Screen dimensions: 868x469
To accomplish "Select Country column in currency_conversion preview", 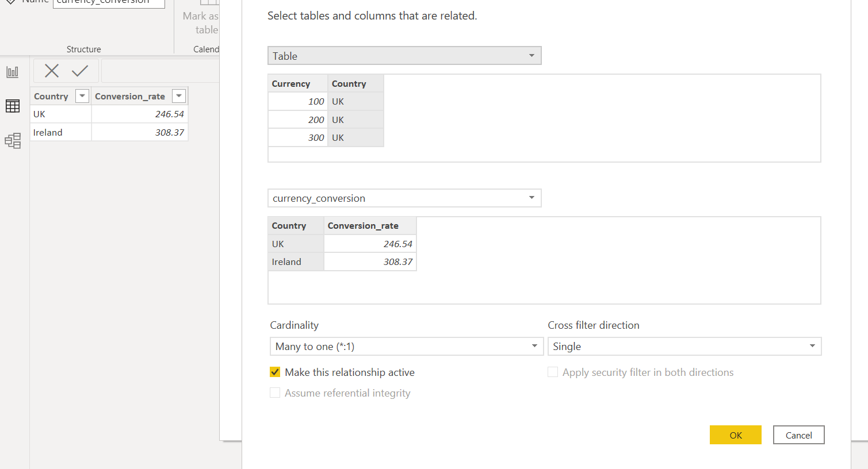I will tap(296, 226).
